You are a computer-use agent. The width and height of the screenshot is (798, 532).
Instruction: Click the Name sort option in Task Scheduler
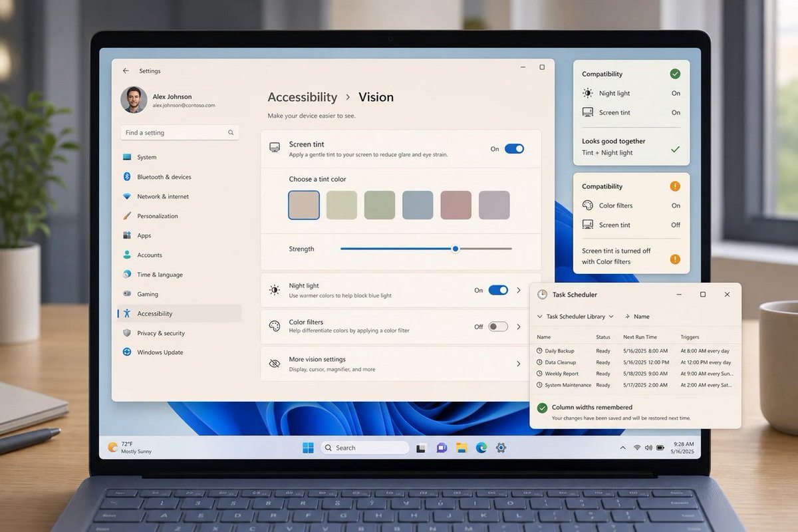click(637, 317)
